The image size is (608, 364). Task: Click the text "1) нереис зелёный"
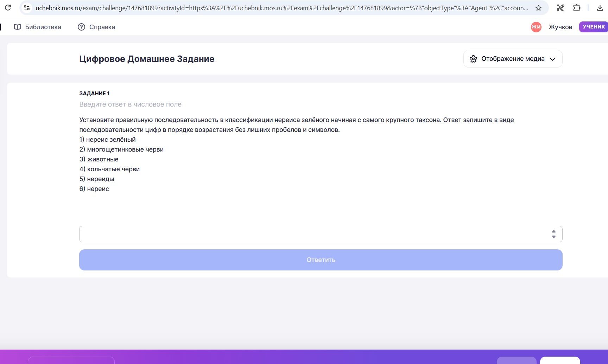point(107,140)
